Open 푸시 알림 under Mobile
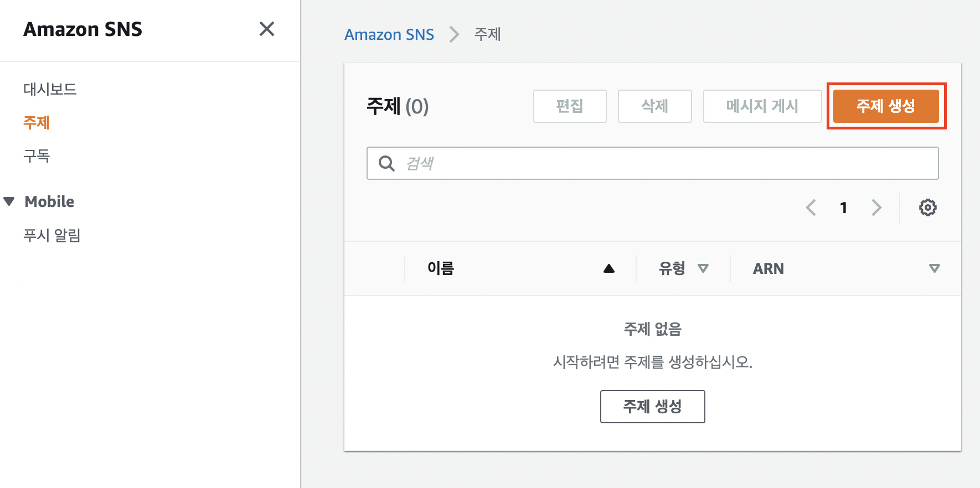Screen dimensions: 980x488 click(x=52, y=235)
